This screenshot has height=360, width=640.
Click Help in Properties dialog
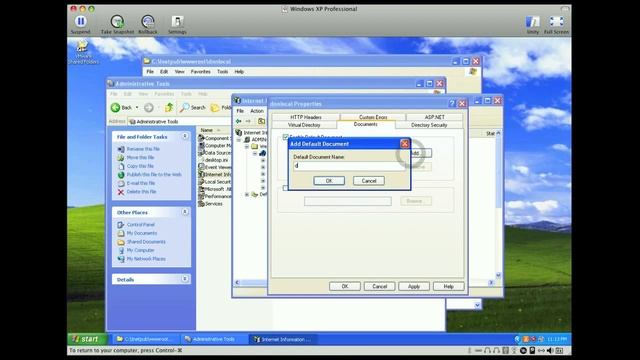[x=449, y=287]
